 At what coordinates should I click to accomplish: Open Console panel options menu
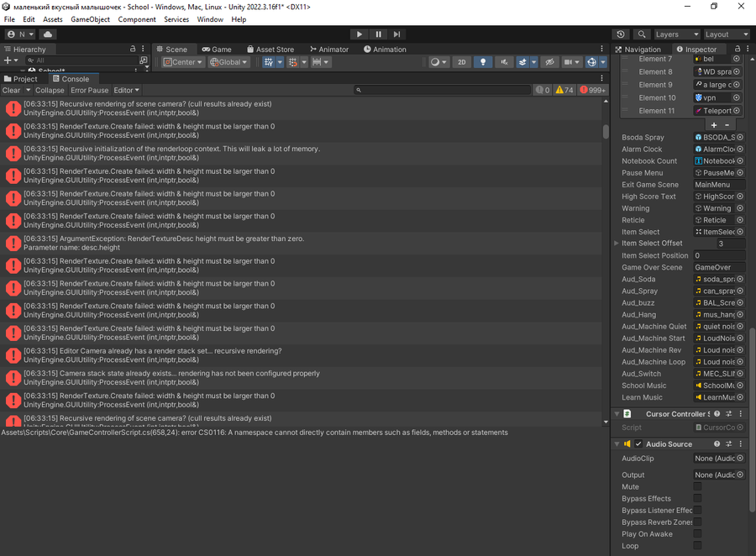point(601,78)
